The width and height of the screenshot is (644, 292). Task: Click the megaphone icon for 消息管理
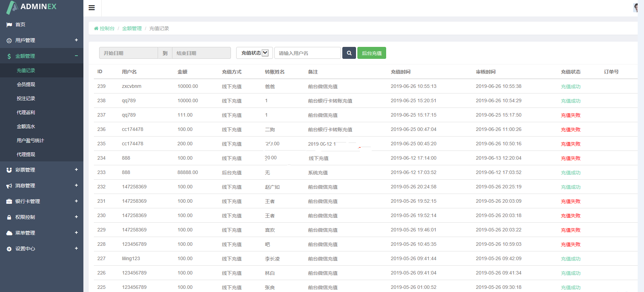click(x=9, y=186)
